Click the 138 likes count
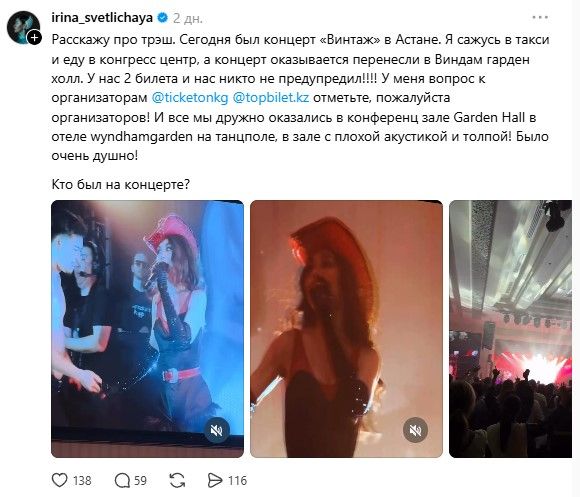580x497 pixels. click(82, 481)
